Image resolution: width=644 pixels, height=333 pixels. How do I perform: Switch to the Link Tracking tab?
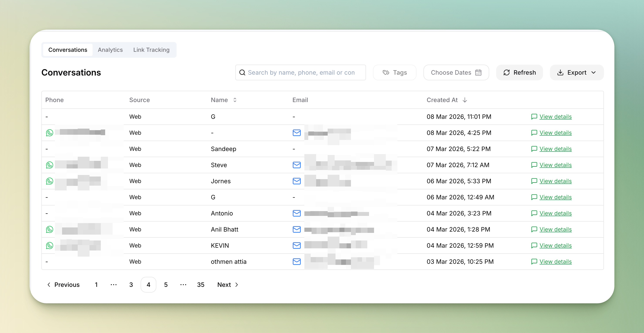pos(151,50)
